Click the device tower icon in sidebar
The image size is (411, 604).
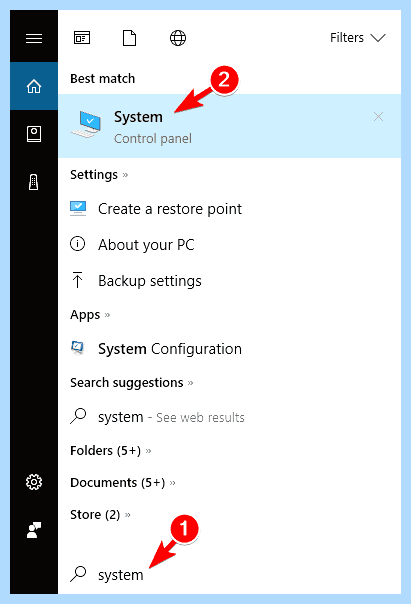point(34,182)
